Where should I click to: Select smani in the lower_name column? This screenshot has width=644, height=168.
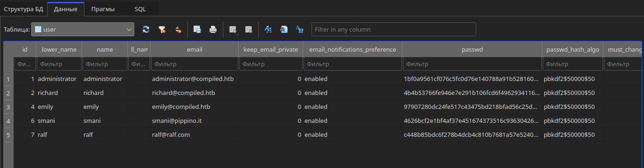[x=59, y=121]
